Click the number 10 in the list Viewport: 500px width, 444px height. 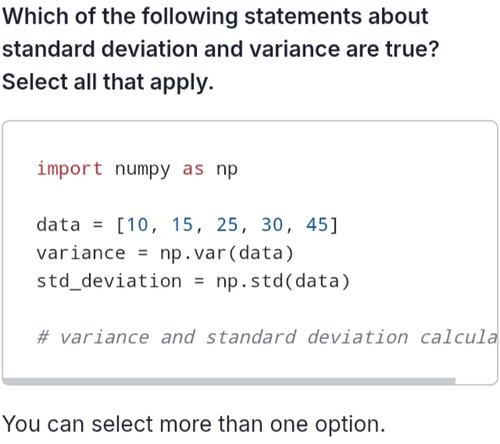point(137,225)
